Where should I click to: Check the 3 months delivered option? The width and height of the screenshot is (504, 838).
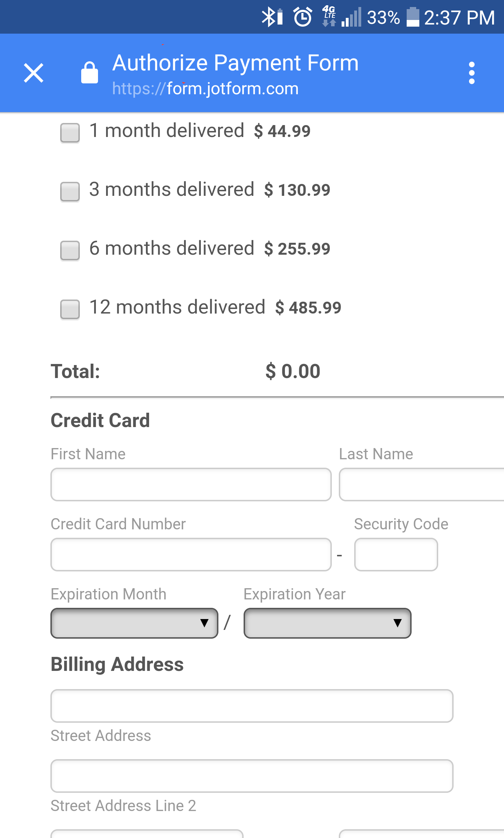click(x=70, y=191)
